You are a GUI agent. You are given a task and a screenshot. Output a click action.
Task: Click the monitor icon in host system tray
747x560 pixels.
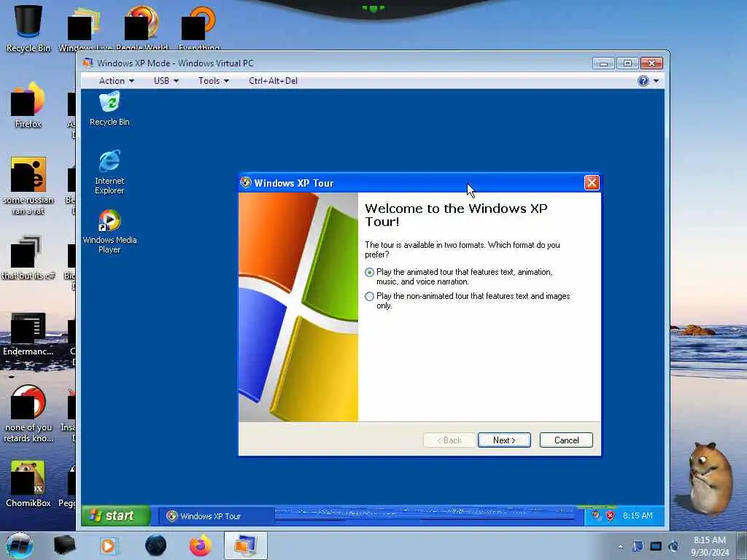tap(656, 546)
